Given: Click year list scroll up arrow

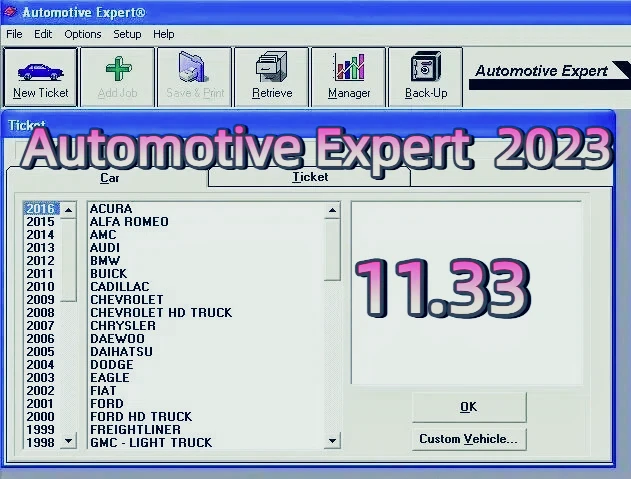Looking at the screenshot, I should (68, 210).
